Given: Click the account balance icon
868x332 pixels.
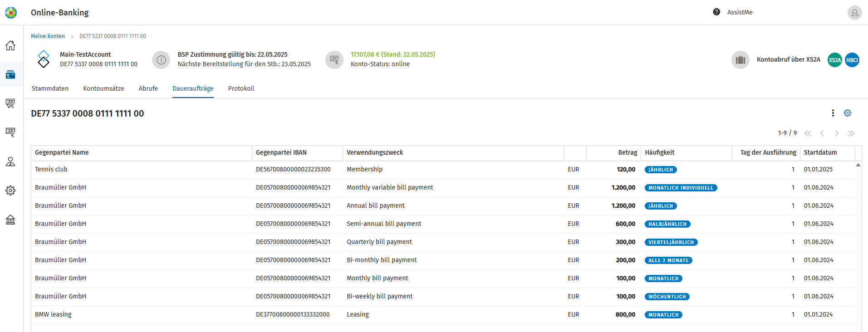Looking at the screenshot, I should 334,60.
